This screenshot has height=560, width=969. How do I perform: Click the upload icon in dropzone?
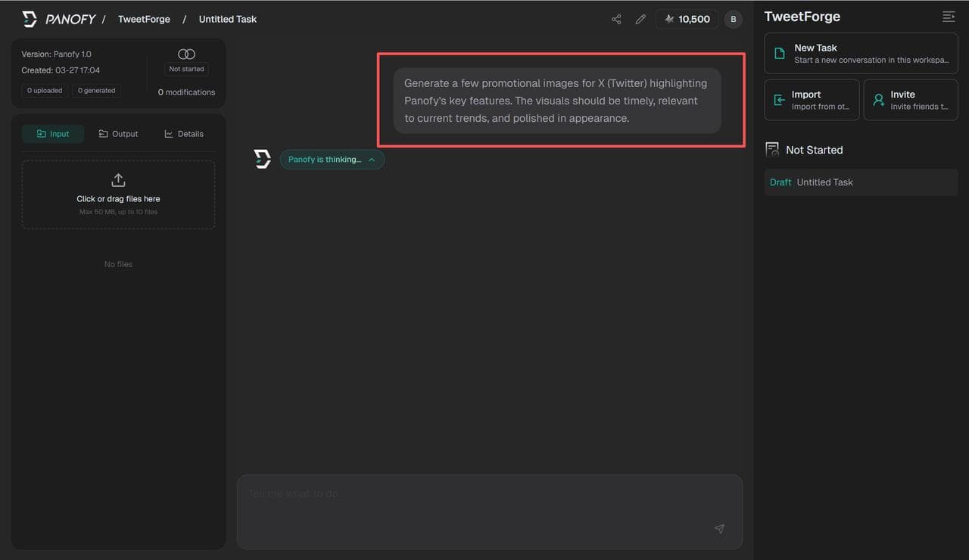click(x=118, y=180)
